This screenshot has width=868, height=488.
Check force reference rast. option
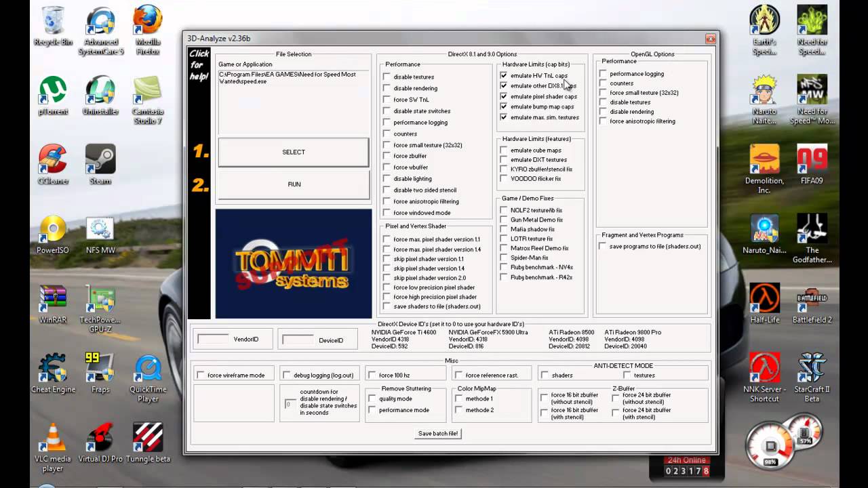tap(459, 375)
